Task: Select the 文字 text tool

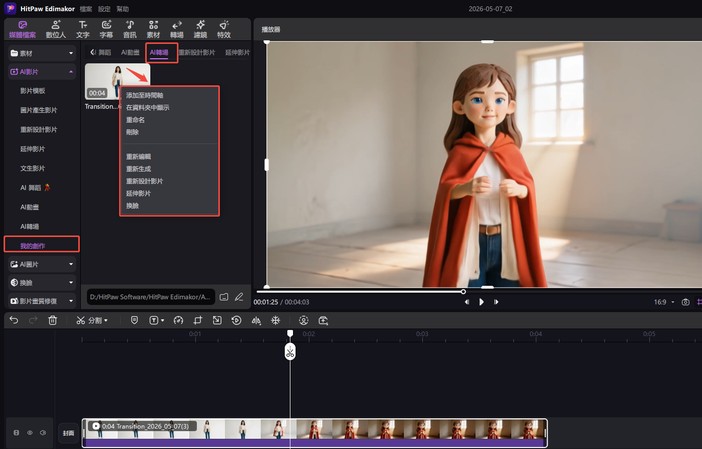Action: click(x=82, y=29)
